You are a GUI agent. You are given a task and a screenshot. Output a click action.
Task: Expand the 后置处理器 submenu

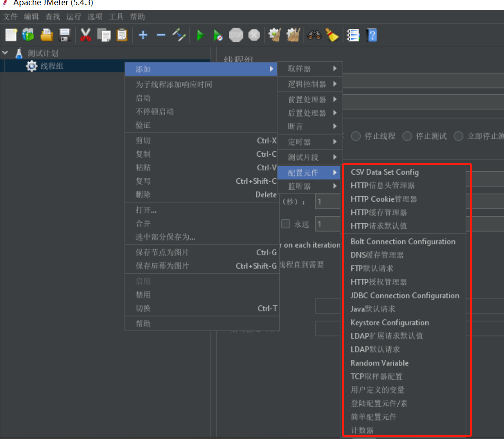pos(309,113)
